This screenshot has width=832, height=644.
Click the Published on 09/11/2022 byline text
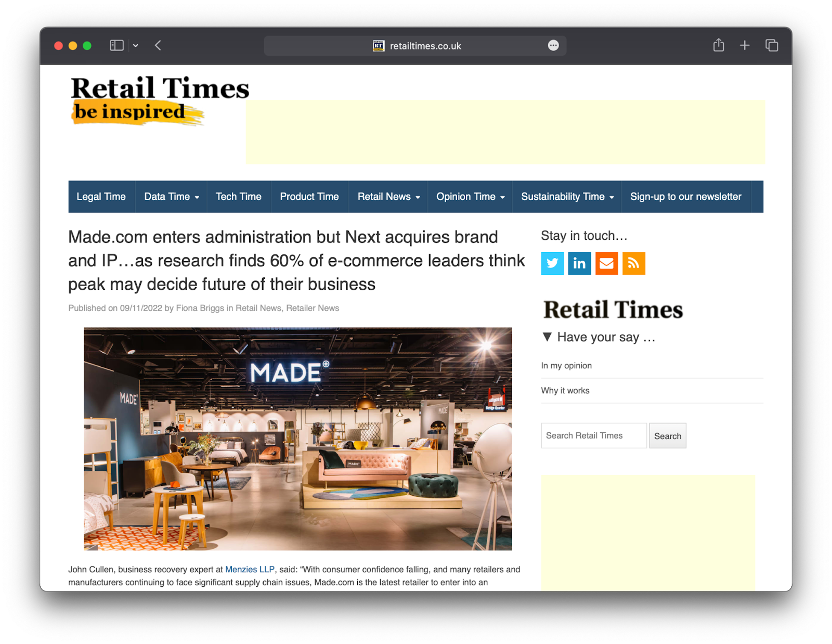203,308
